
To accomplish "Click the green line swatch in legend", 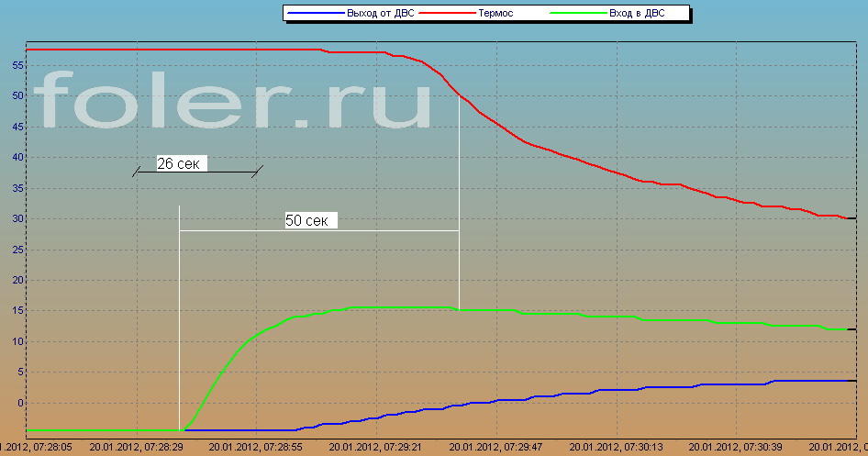I will (x=580, y=13).
